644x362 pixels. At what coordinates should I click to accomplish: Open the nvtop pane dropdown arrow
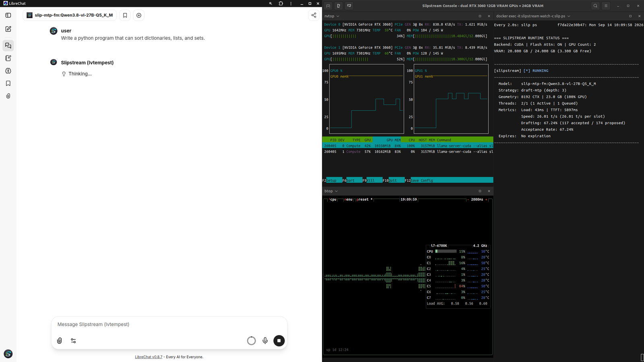pyautogui.click(x=338, y=16)
